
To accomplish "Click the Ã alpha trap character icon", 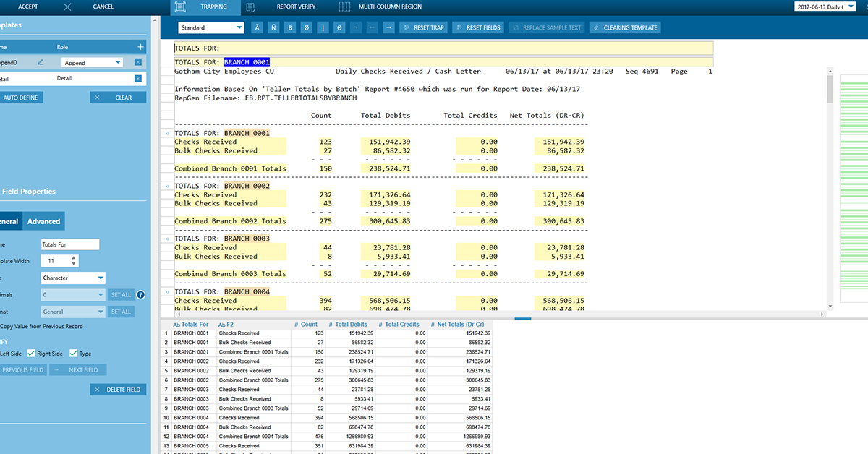I will tap(257, 27).
